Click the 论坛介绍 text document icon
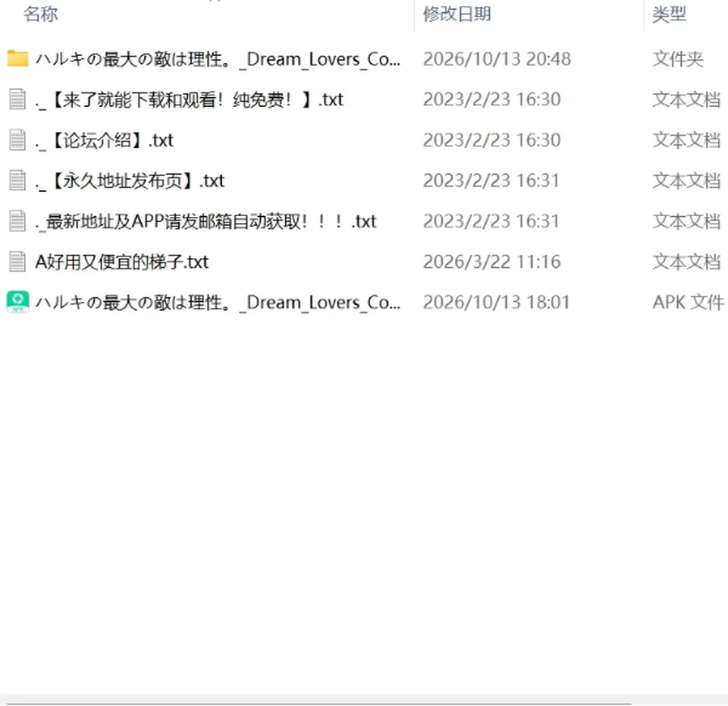Viewport: 728px width, 706px height. 17,140
